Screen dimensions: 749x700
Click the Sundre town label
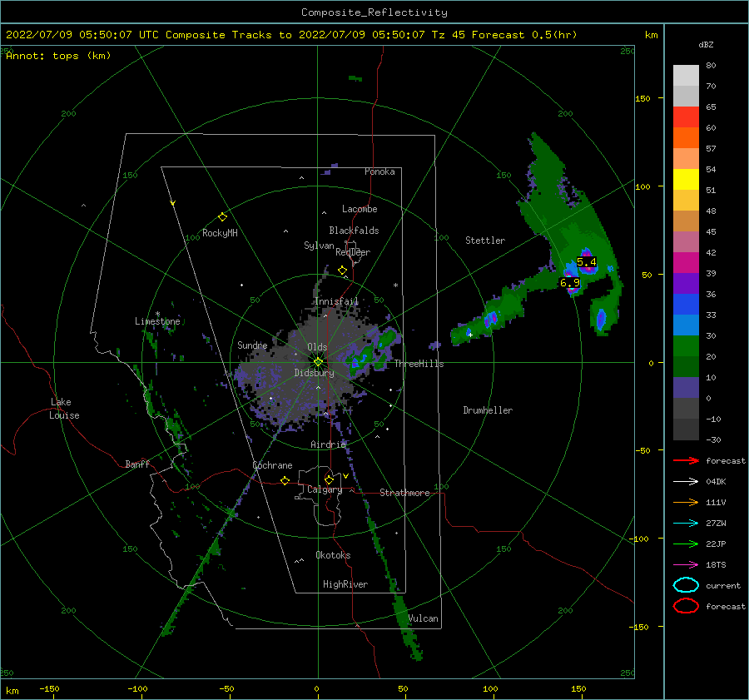point(252,345)
